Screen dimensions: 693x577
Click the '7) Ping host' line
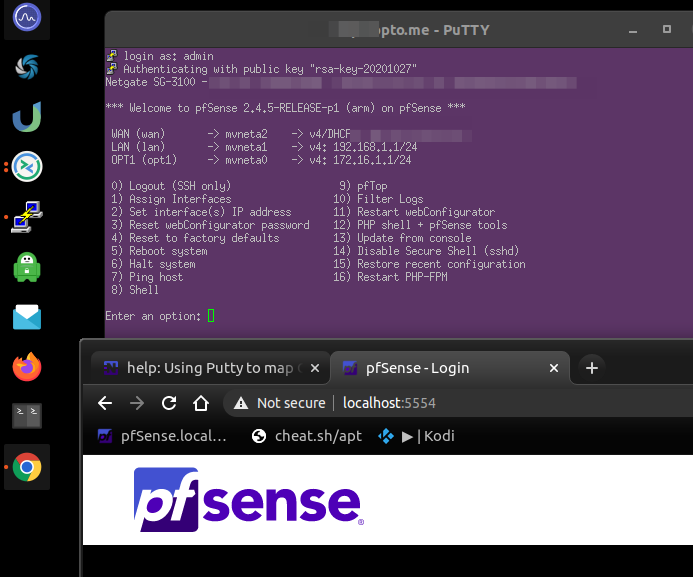coord(147,277)
